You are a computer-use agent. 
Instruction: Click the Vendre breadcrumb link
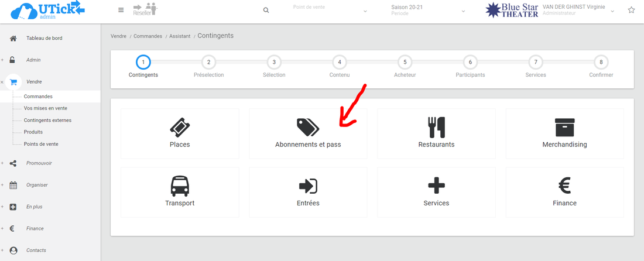118,36
